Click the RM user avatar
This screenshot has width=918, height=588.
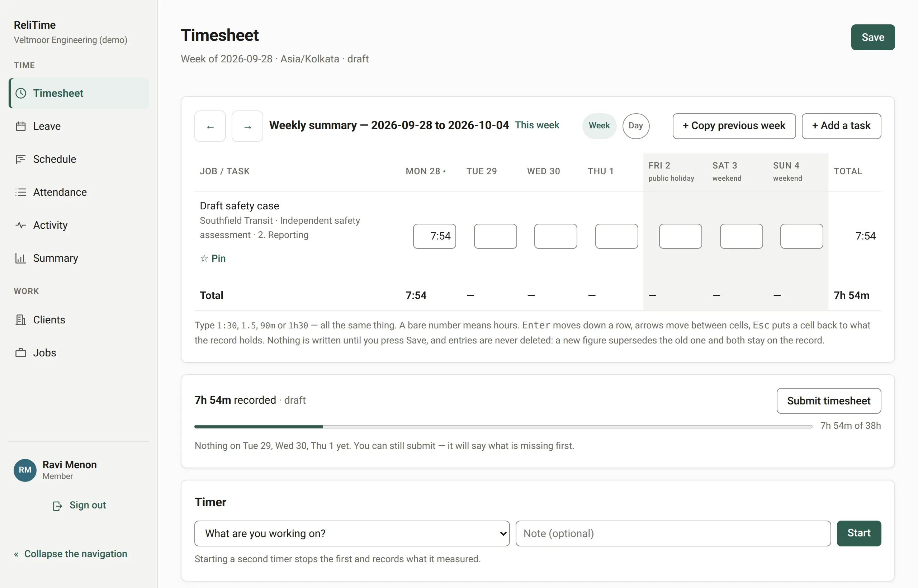pyautogui.click(x=25, y=470)
